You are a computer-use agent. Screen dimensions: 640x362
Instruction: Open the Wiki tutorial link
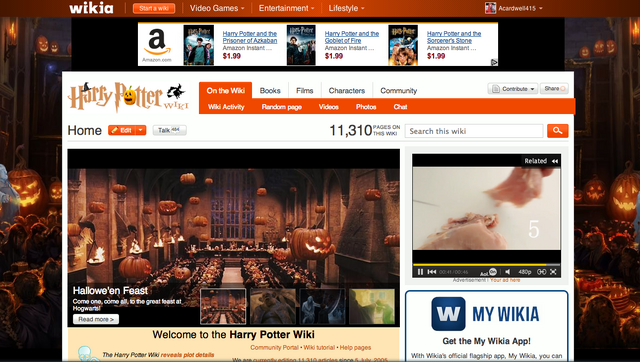click(x=319, y=348)
